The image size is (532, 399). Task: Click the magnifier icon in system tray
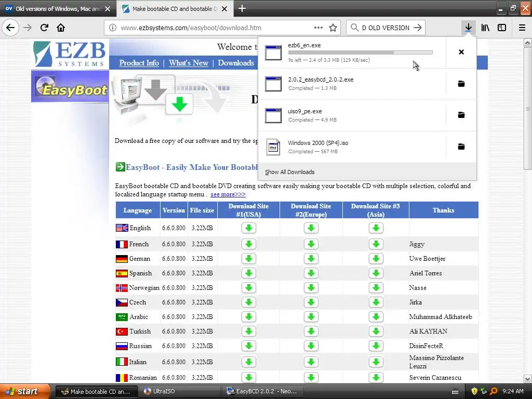[494, 391]
